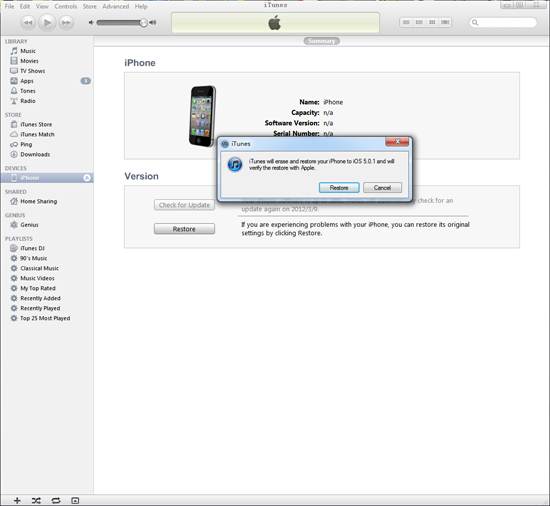Click the Check for Update button
Image resolution: width=550 pixels, height=506 pixels.
(x=184, y=205)
